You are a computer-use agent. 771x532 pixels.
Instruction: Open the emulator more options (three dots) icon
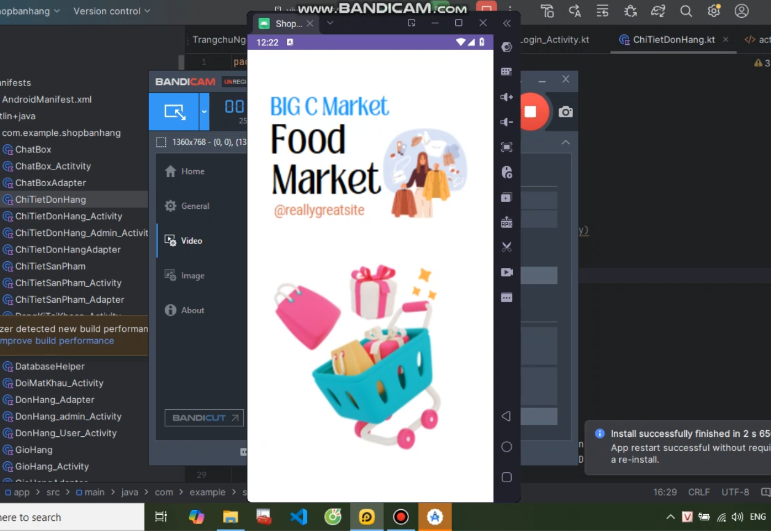pos(506,298)
